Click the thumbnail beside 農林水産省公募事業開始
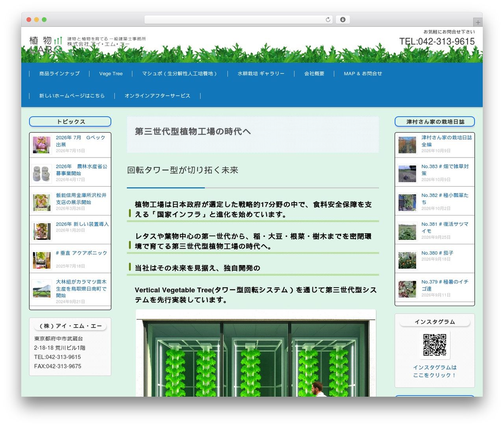Screen dimensions: 504x427 click(42, 174)
